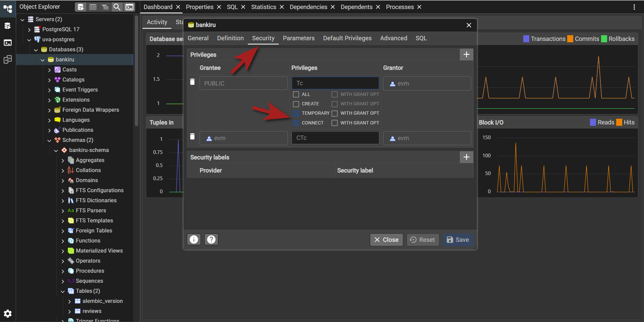Delete the evm grantee privilege row
This screenshot has height=322, width=644.
click(x=193, y=137)
